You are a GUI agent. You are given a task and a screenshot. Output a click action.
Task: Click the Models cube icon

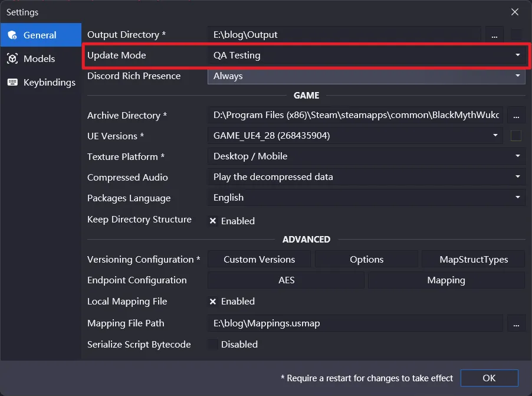pyautogui.click(x=12, y=59)
